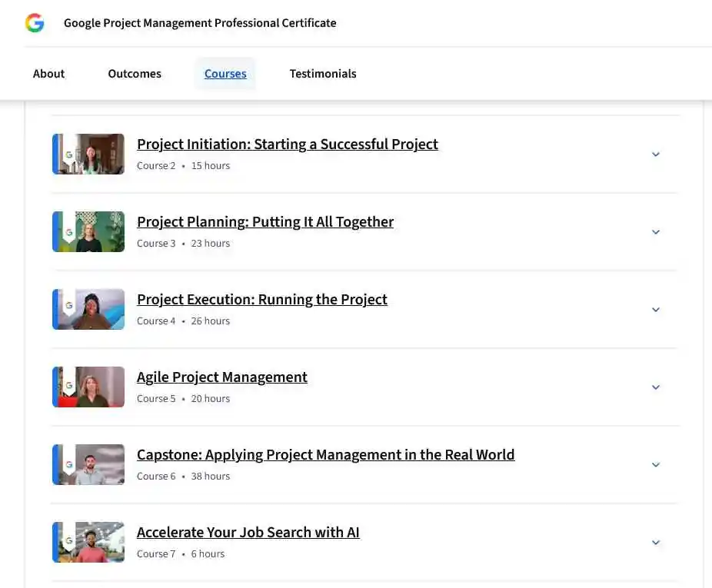
Task: Open Project Execution: Running the Project link
Action: pyautogui.click(x=262, y=299)
